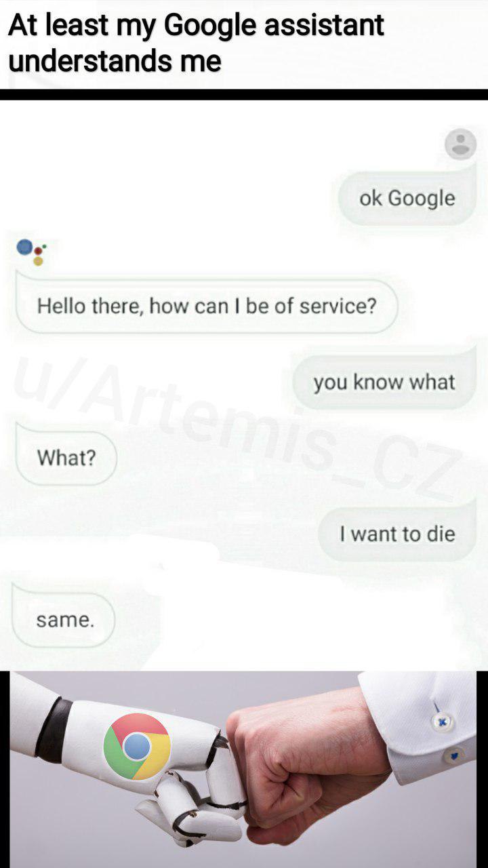Click the blue center of Chrome logo
The width and height of the screenshot is (488, 868).
pos(137,746)
